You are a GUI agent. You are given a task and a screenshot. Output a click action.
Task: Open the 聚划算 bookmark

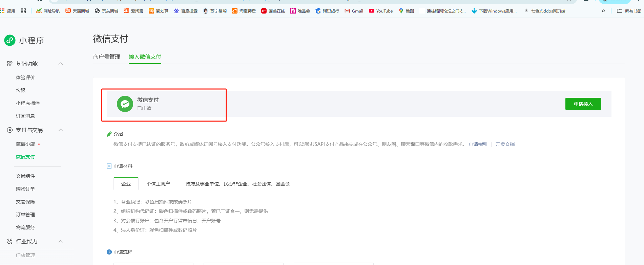point(159,11)
